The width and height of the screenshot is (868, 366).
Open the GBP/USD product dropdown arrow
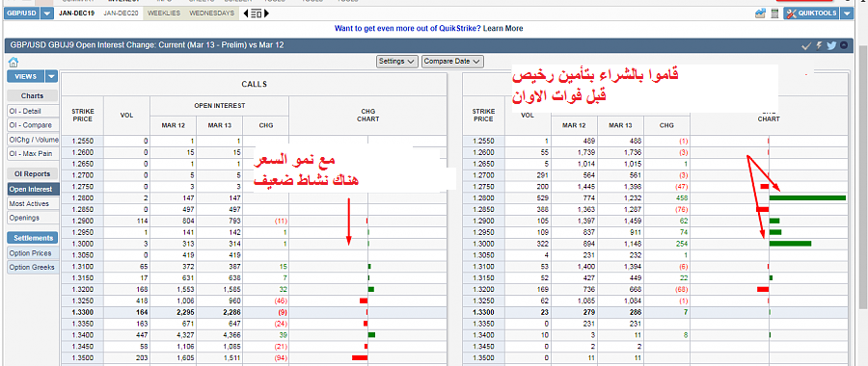[x=47, y=13]
